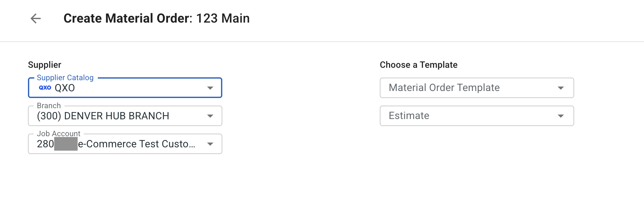Select the QXO value text in Supplier Catalog
Viewport: 644px width, 203px height.
65,88
